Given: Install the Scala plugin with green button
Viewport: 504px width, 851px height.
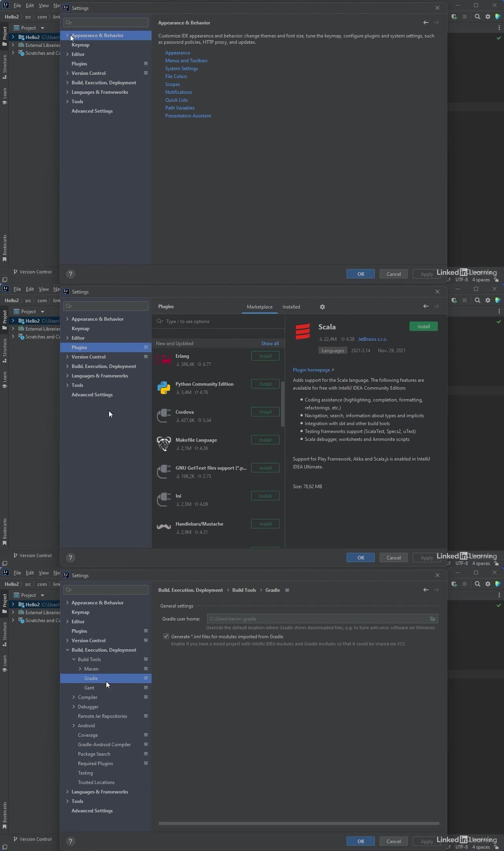Looking at the screenshot, I should coord(423,327).
